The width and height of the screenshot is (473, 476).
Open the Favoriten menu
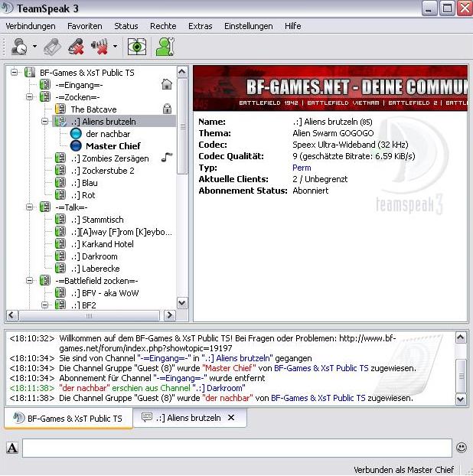(85, 26)
